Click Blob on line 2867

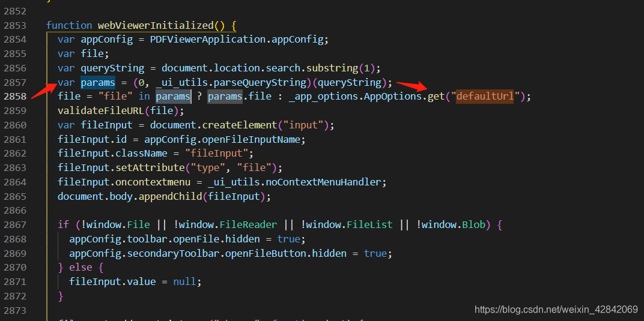[x=473, y=225]
